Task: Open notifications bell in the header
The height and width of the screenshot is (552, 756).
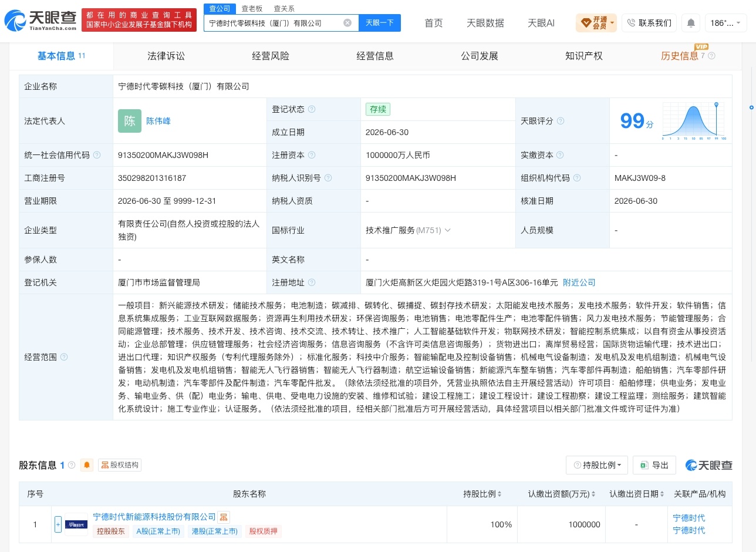Action: coord(691,23)
